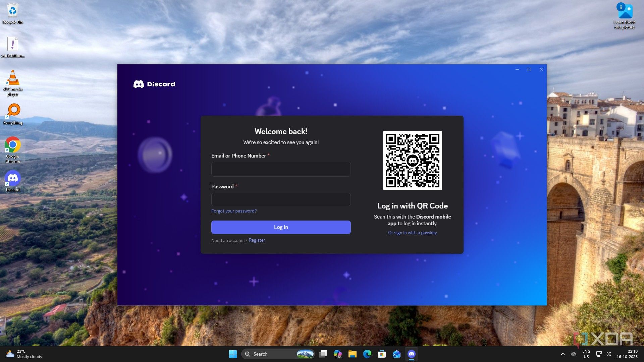The image size is (644, 362).
Task: Open Microsoft Store from the taskbar
Action: [382, 354]
